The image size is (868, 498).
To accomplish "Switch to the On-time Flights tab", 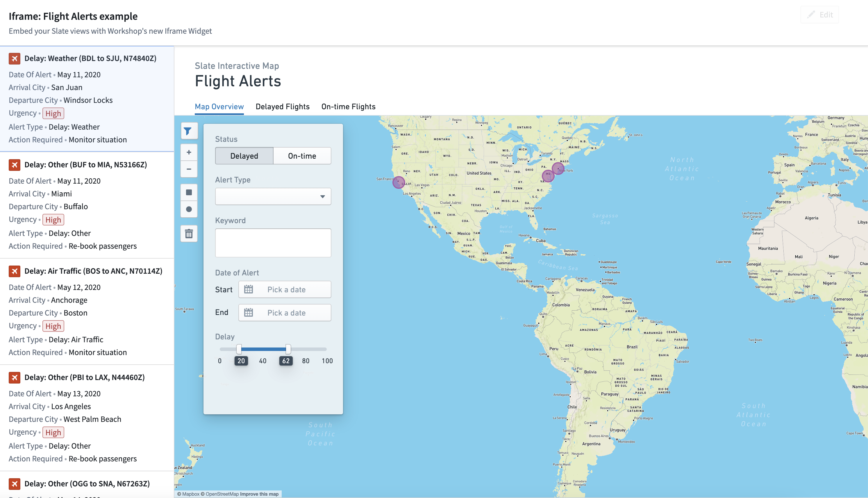I will click(x=348, y=107).
